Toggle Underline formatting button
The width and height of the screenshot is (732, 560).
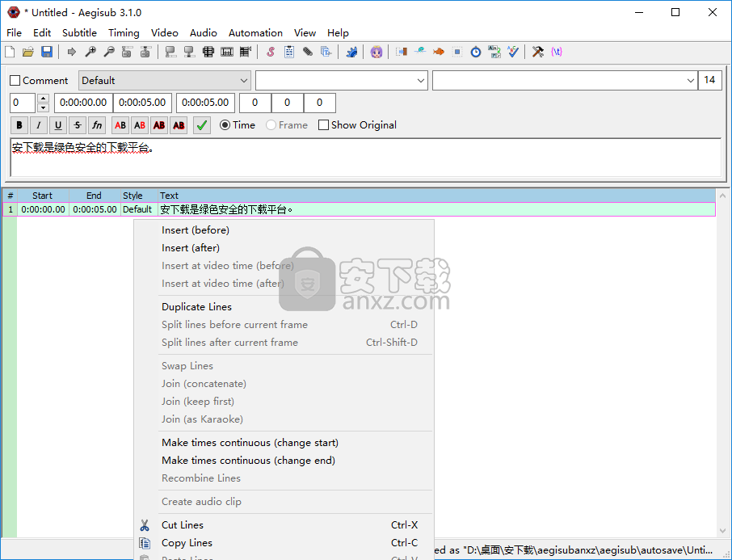[58, 125]
